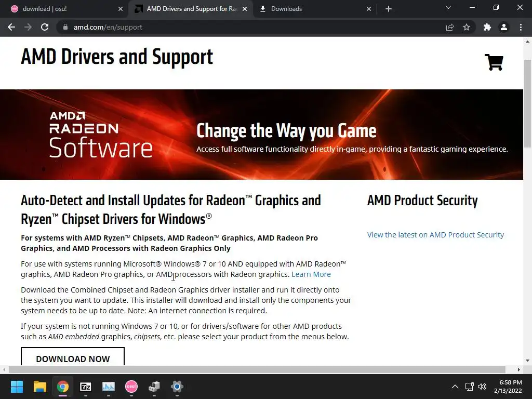This screenshot has width=532, height=399.
Task: Click the Auto-Detect and Install Updates heading
Action: (x=170, y=210)
